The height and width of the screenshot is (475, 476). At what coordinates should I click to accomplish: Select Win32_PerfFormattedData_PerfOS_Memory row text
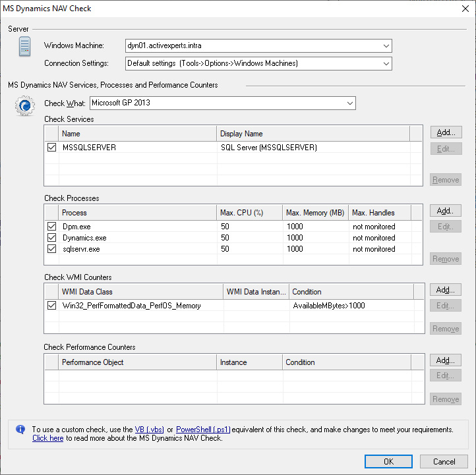point(131,306)
